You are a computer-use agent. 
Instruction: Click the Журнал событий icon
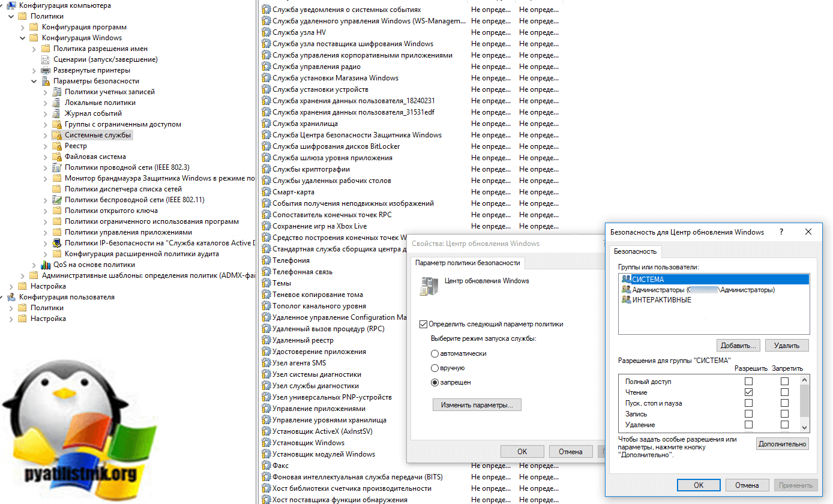coord(57,113)
